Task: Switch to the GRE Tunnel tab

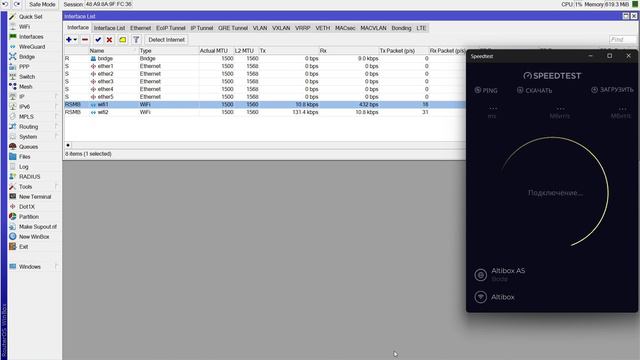Action: tap(233, 28)
